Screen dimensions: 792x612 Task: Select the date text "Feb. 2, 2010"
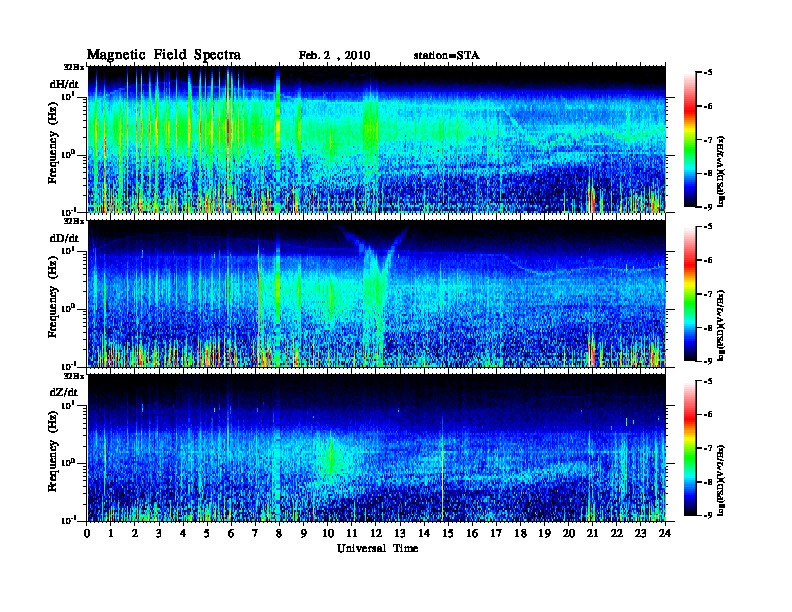point(334,56)
